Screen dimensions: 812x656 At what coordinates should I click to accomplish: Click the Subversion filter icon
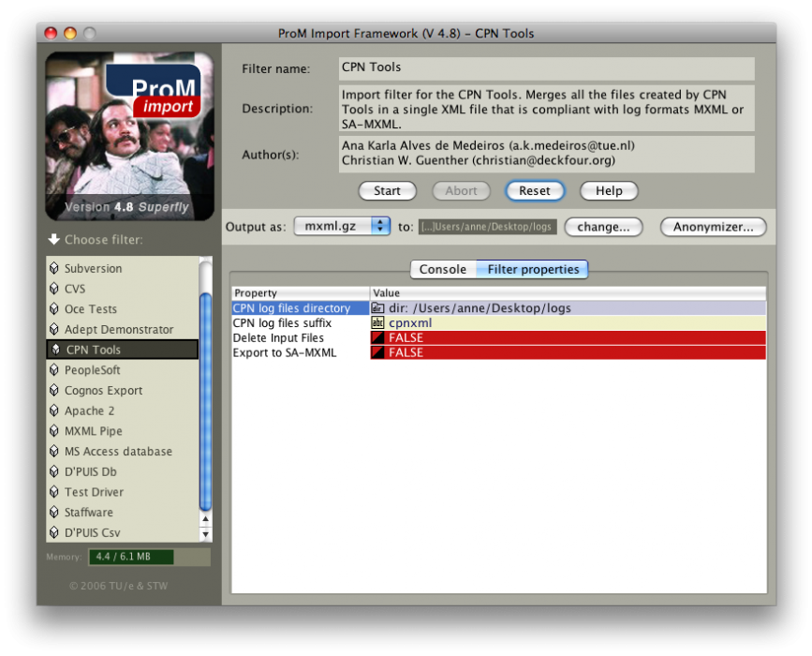click(53, 268)
